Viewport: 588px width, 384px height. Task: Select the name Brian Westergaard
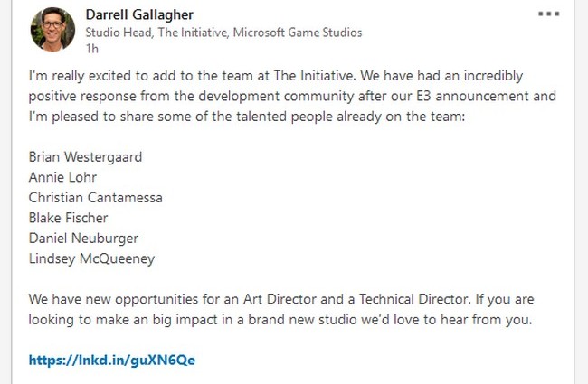click(x=85, y=157)
